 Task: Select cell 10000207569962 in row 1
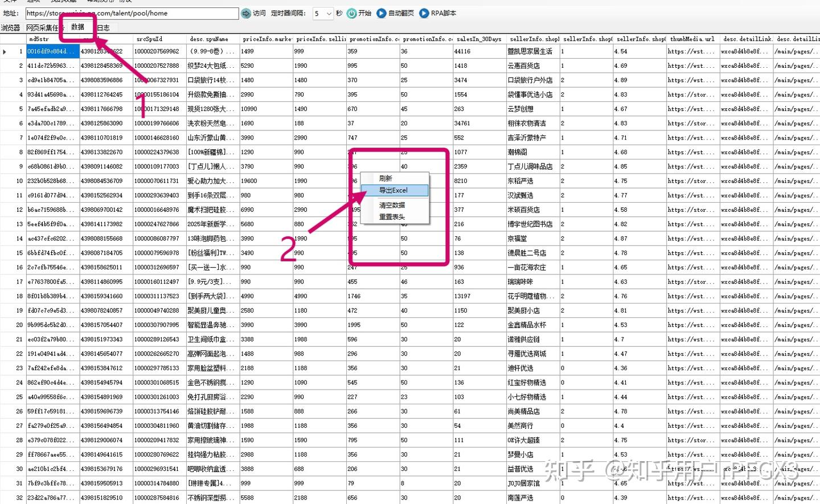pos(159,51)
